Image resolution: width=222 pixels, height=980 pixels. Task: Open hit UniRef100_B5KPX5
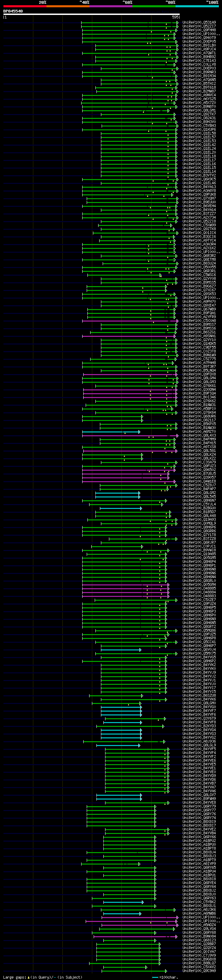[x=199, y=424]
